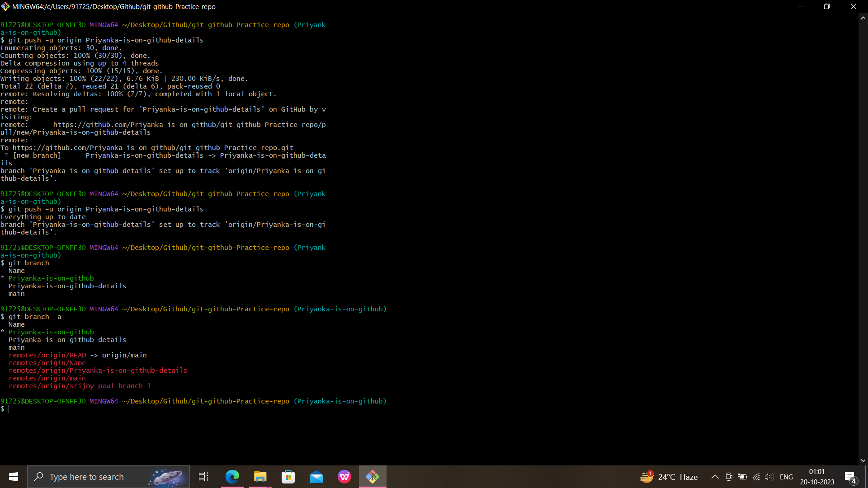Screen dimensions: 868x488
Task: Open the ENG language switcher menu
Action: pyautogui.click(x=787, y=477)
